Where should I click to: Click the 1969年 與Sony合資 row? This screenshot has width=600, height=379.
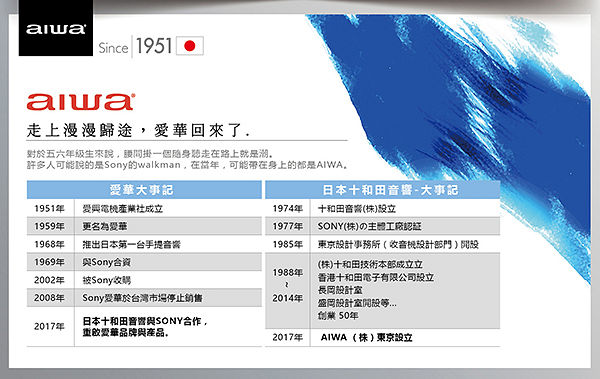pos(144,262)
